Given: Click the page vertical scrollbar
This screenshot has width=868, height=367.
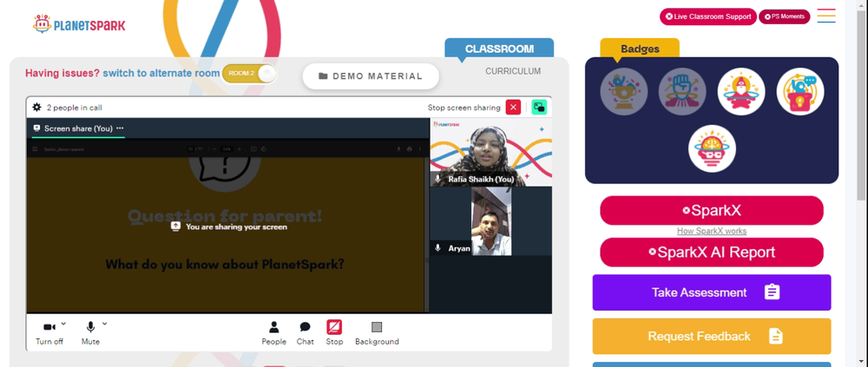Looking at the screenshot, I should (862, 106).
